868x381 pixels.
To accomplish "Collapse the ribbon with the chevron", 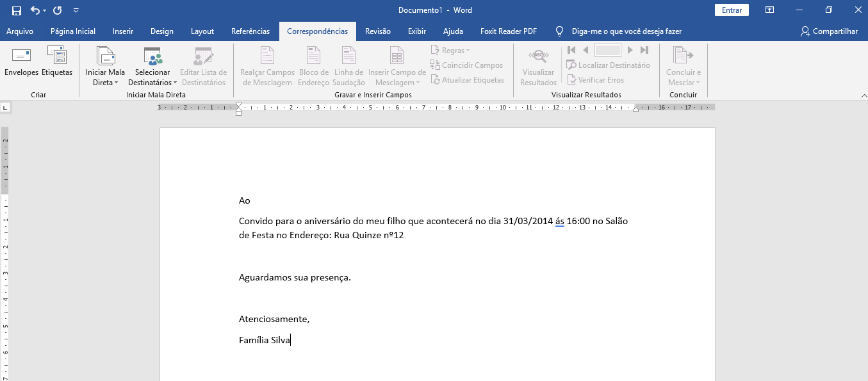I will [x=862, y=95].
